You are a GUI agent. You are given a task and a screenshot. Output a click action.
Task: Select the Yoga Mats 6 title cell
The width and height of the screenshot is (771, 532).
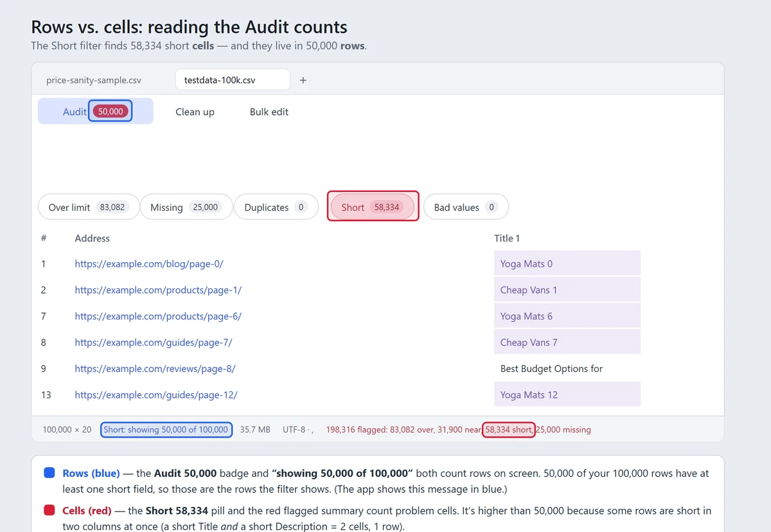coord(567,316)
